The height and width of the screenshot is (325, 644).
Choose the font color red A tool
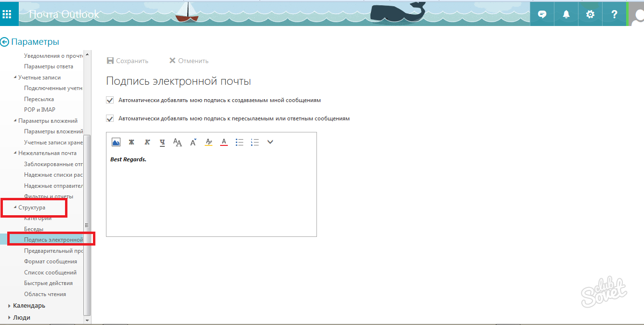coord(223,142)
